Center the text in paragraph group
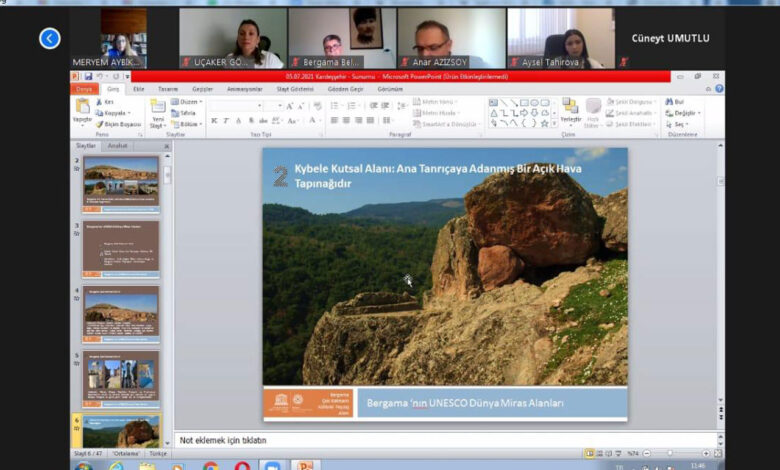Screen dimensions: 780x470 346,120
